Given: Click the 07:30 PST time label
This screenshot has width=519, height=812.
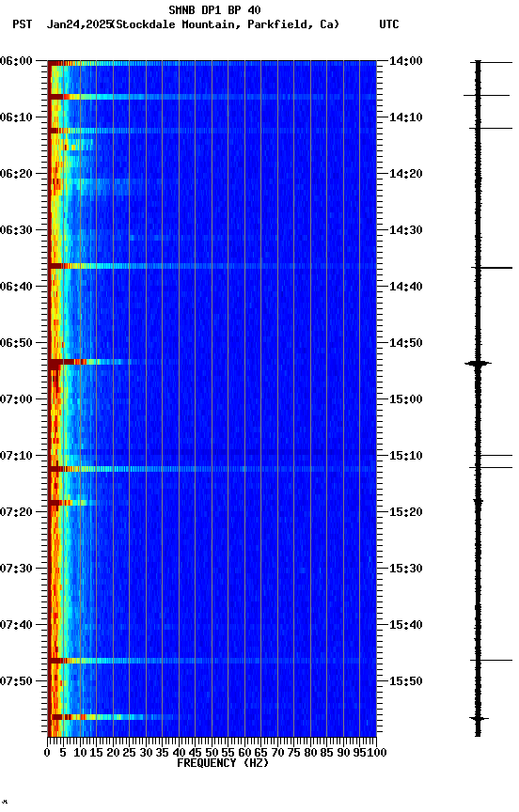Looking at the screenshot, I should click(16, 570).
